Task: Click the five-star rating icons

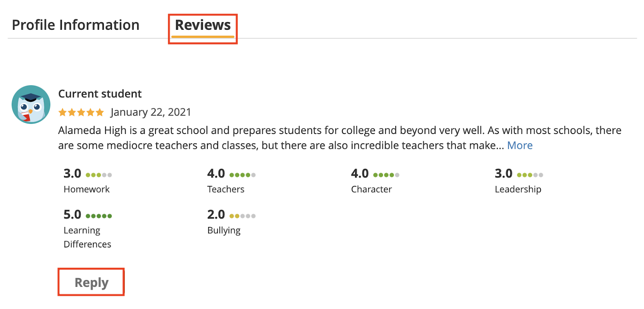Action: [81, 112]
